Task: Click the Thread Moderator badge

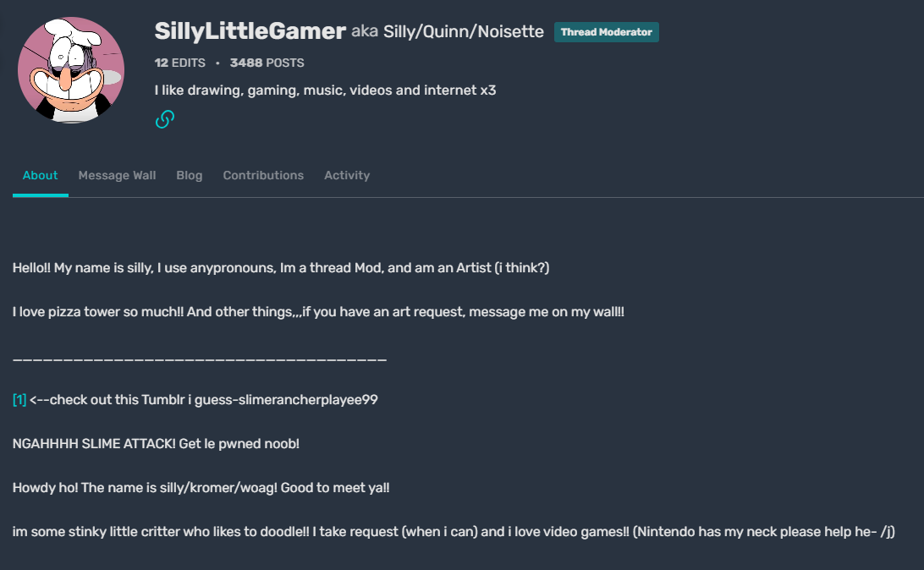Action: coord(606,31)
